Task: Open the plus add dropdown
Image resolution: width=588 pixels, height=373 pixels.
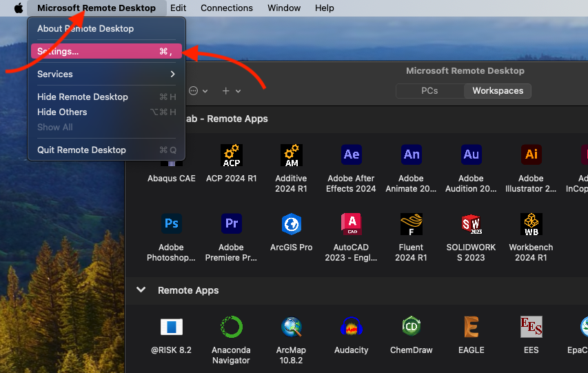Action: pyautogui.click(x=232, y=91)
